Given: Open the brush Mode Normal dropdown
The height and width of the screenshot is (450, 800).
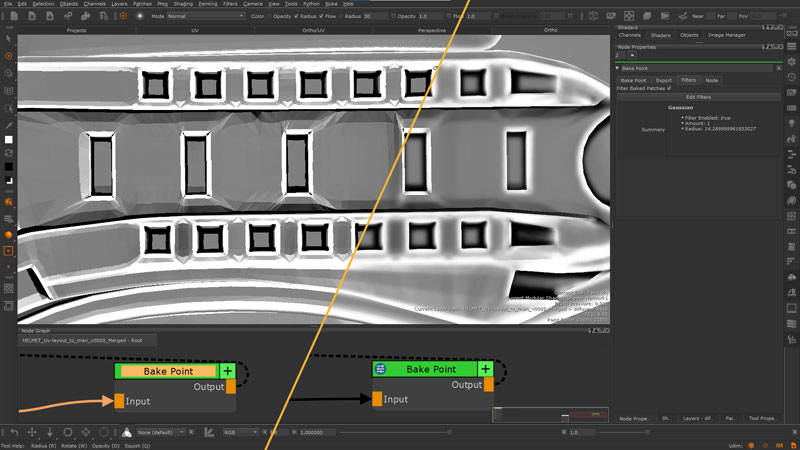Looking at the screenshot, I should (x=206, y=16).
